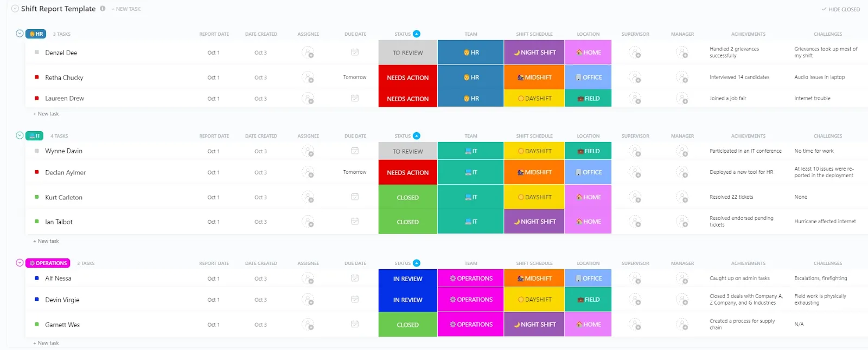Toggle blue status square for Alf Nessa
The height and width of the screenshot is (350, 868).
point(36,278)
